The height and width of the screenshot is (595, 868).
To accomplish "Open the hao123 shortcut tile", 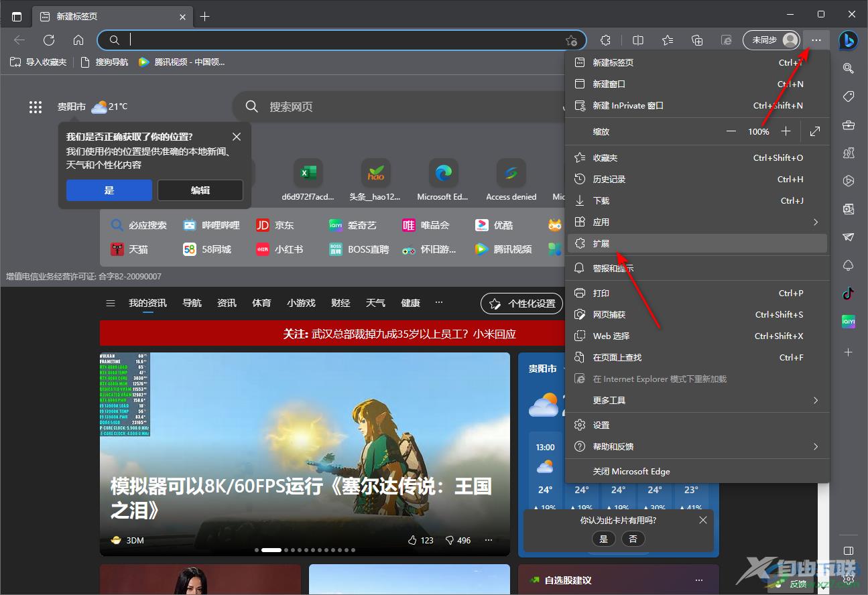I will (x=375, y=180).
